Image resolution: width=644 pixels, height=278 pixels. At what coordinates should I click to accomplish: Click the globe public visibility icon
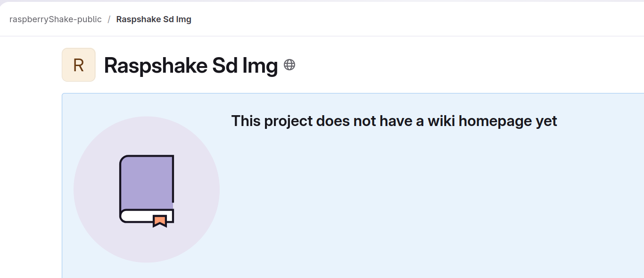(289, 65)
